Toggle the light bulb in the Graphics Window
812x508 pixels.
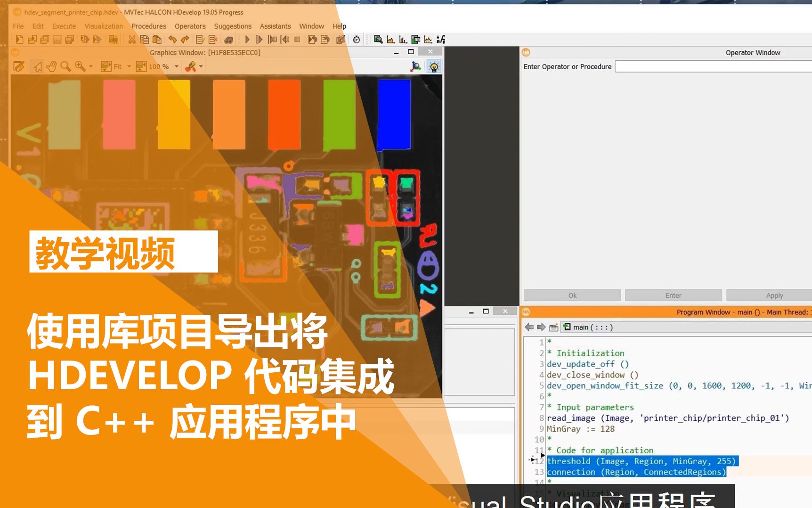[x=433, y=66]
